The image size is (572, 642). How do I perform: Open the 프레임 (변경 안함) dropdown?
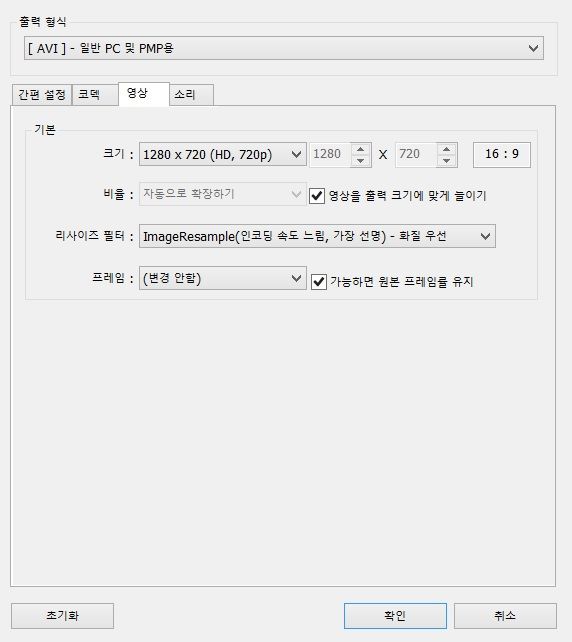223,278
